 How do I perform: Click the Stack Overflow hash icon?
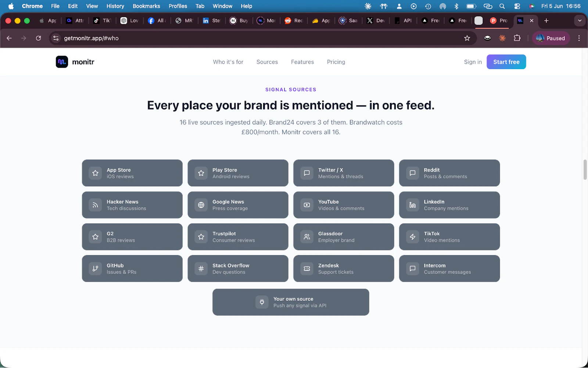(x=201, y=269)
